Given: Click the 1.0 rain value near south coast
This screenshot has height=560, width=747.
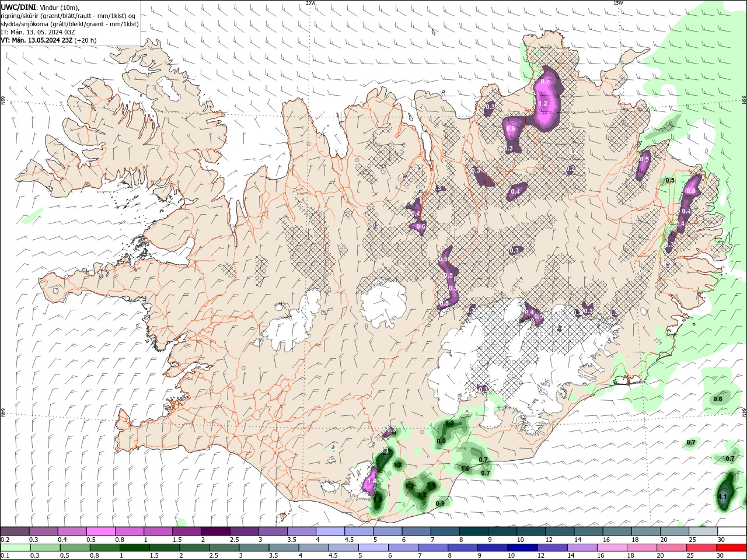Looking at the screenshot, I should pos(465,468).
